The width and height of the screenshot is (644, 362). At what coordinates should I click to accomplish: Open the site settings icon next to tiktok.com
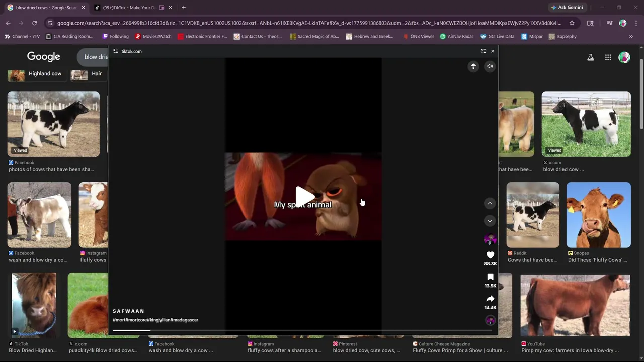(116, 51)
